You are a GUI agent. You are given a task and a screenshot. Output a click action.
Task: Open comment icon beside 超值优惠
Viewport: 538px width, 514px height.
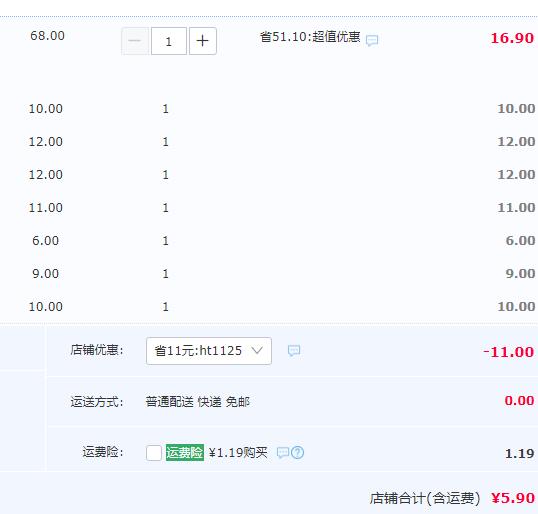[372, 40]
